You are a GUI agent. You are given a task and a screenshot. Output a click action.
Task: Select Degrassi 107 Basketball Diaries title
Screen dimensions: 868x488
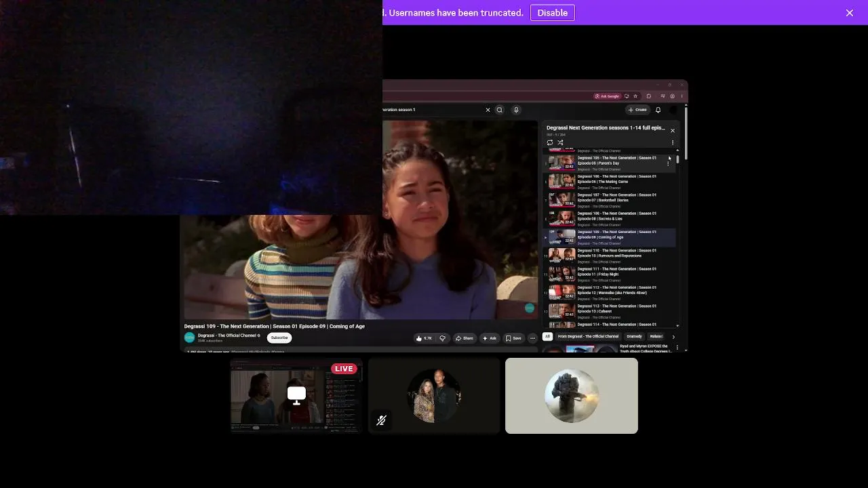616,197
